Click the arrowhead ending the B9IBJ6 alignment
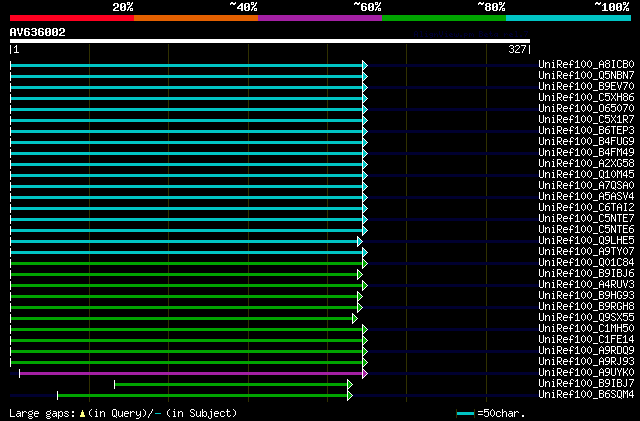This screenshot has width=640, height=421. (x=360, y=274)
